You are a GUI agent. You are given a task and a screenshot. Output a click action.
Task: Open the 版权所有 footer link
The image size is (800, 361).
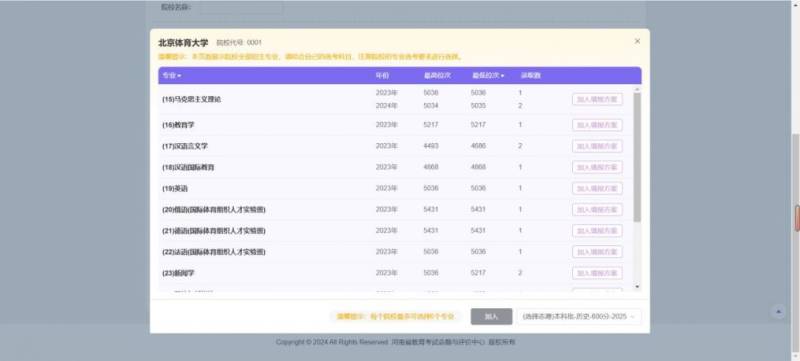click(x=502, y=342)
